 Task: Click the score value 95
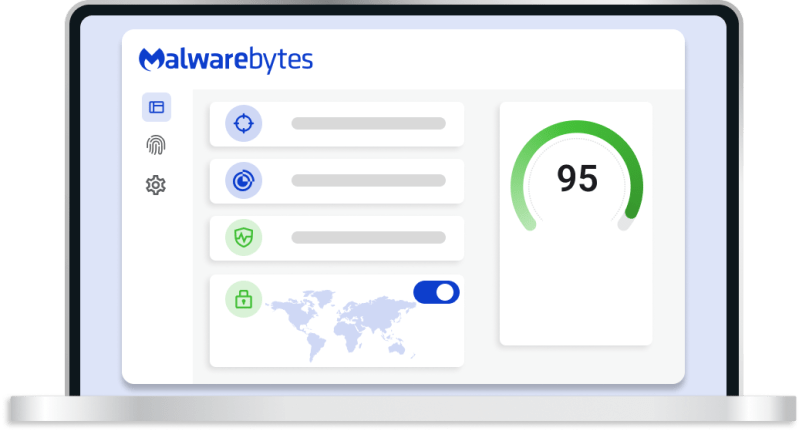click(577, 178)
